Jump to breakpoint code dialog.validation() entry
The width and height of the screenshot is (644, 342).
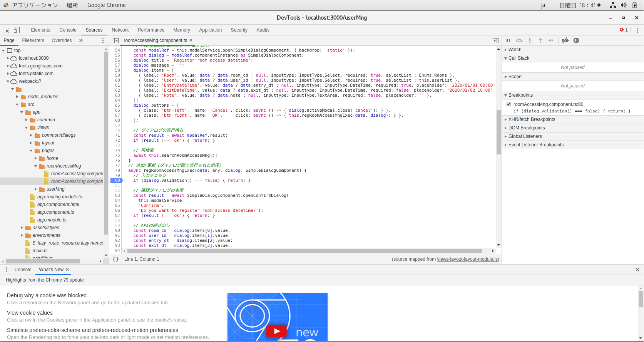[572, 111]
